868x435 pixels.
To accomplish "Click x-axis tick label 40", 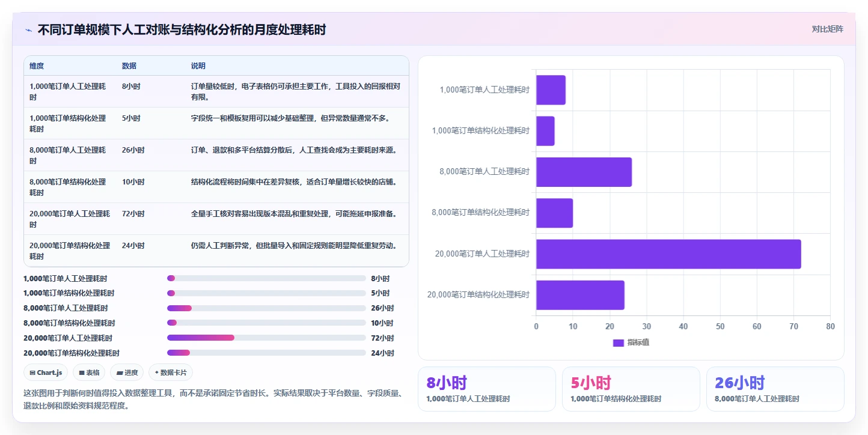I will tap(683, 327).
